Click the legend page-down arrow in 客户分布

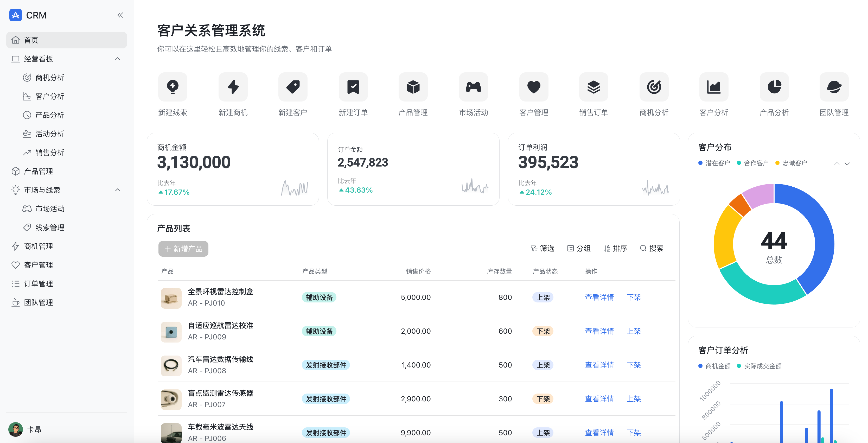(x=847, y=164)
